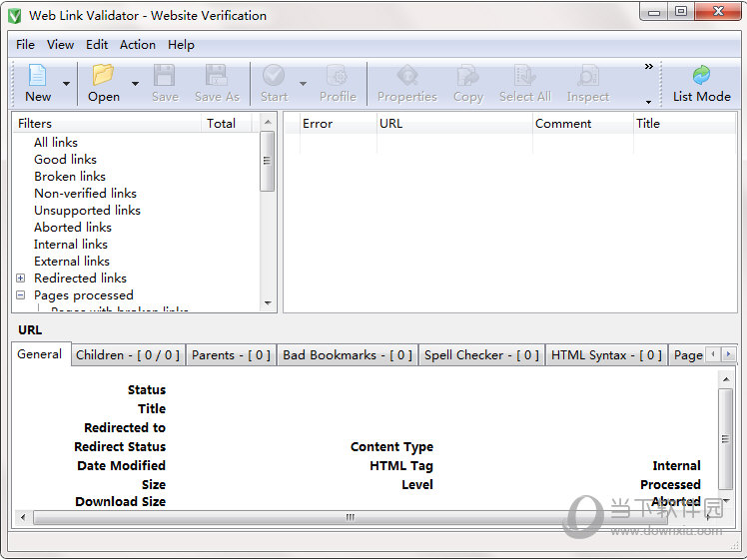The width and height of the screenshot is (747, 560).
Task: Click details panel scroll left arrow
Action: click(x=23, y=517)
